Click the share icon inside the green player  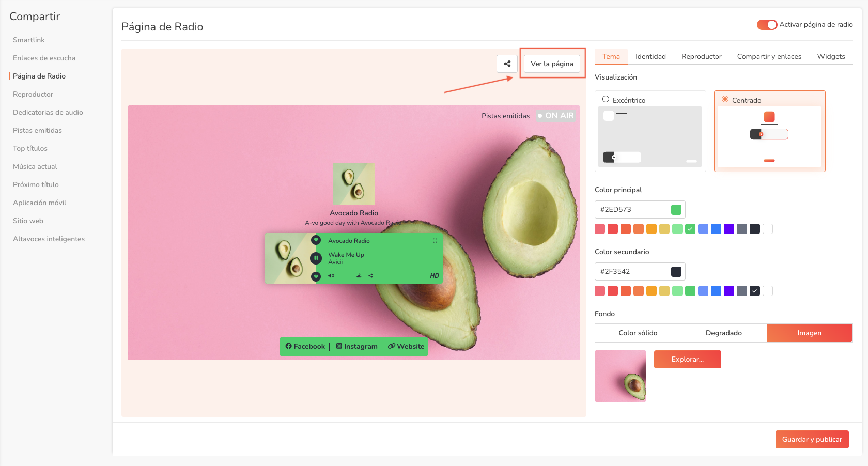370,276
